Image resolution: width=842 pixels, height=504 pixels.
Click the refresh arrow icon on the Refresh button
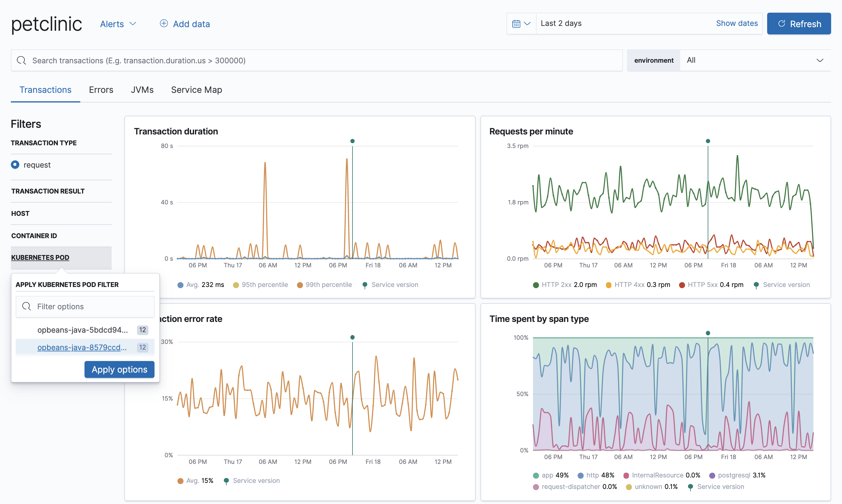782,24
